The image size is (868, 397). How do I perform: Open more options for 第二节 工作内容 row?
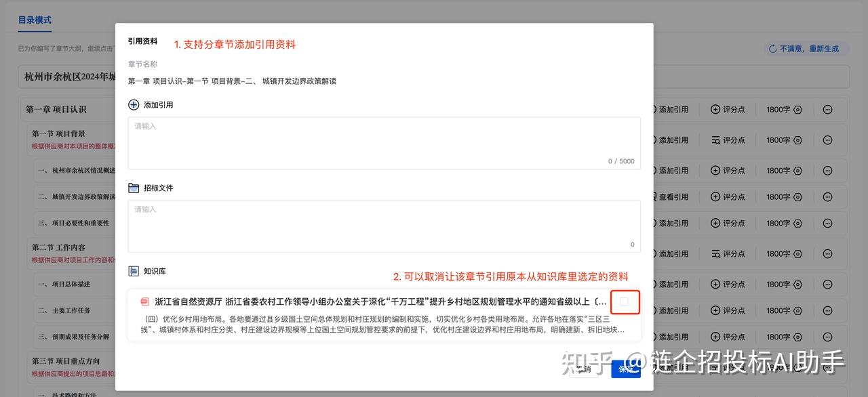(x=827, y=254)
